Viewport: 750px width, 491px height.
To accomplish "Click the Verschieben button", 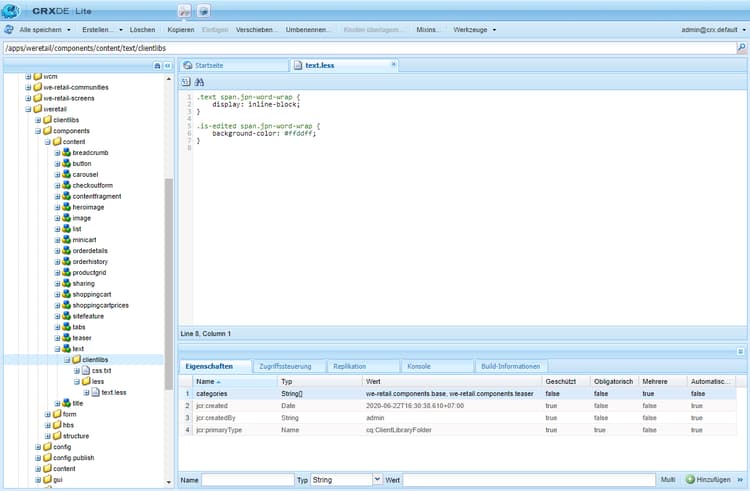I will click(x=255, y=30).
